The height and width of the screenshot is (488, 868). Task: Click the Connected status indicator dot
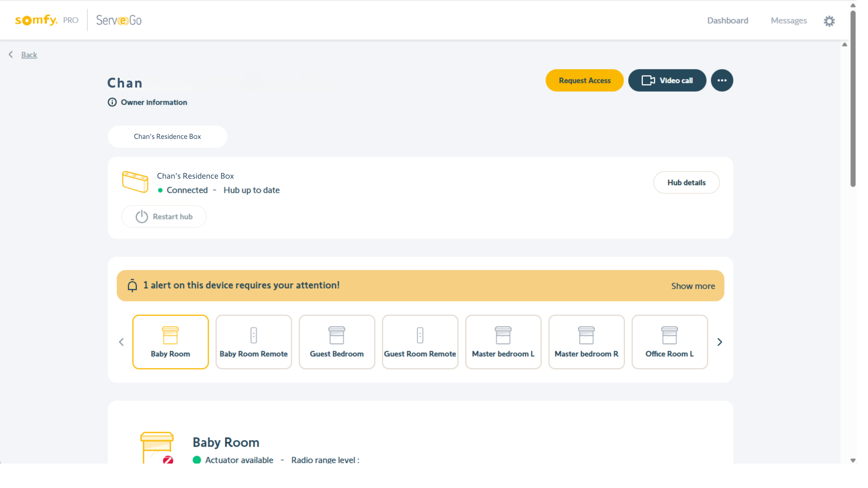(161, 190)
